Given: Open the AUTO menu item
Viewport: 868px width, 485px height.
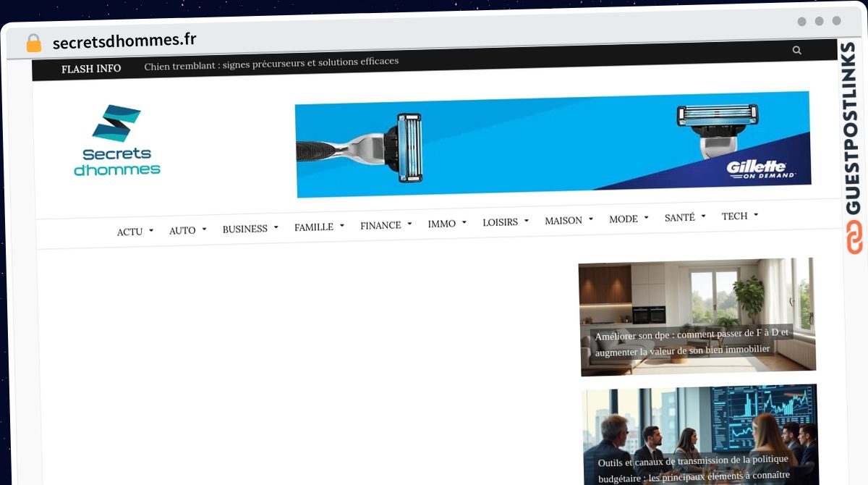Looking at the screenshot, I should [182, 230].
